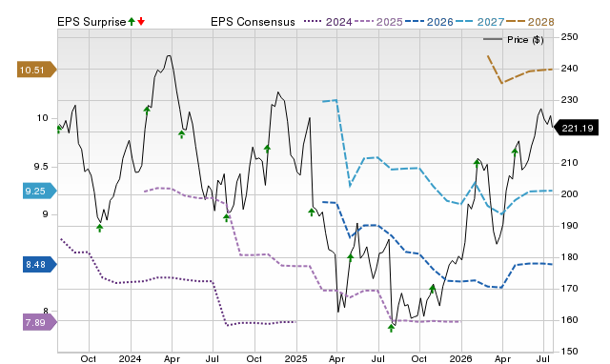Click the 170 right-axis price label
This screenshot has width=610, height=364.
[569, 289]
